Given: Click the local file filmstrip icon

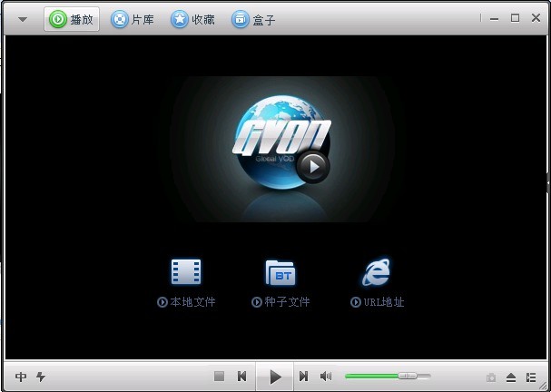Looking at the screenshot, I should 185,271.
